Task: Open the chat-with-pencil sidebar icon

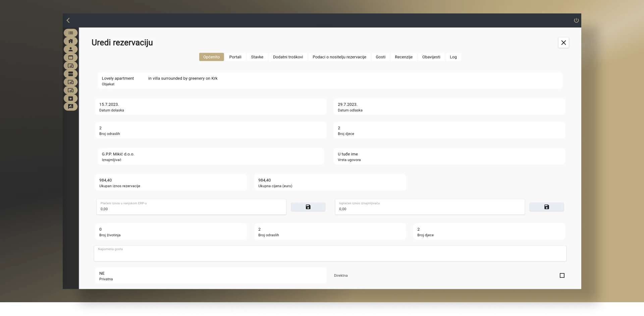Action: (x=71, y=106)
